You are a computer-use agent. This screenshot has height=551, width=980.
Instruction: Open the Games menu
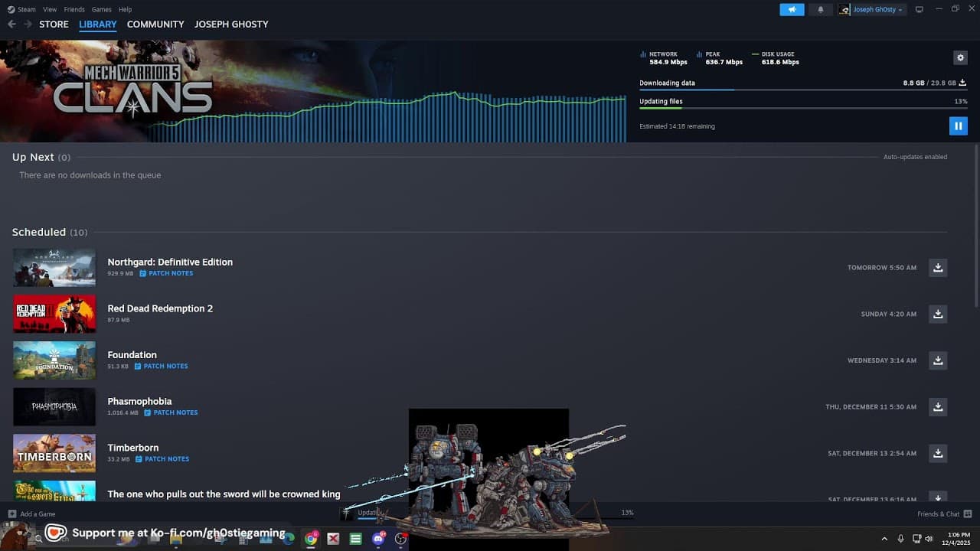point(101,9)
